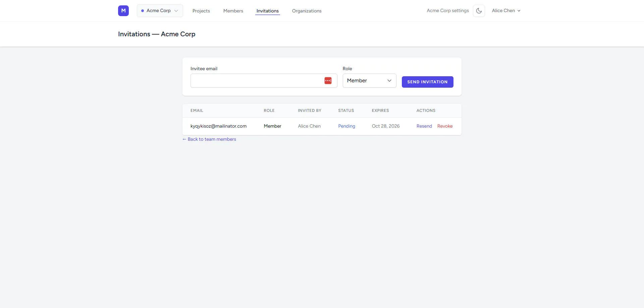Switch to the Organizations tab
The width and height of the screenshot is (644, 308).
pos(307,11)
